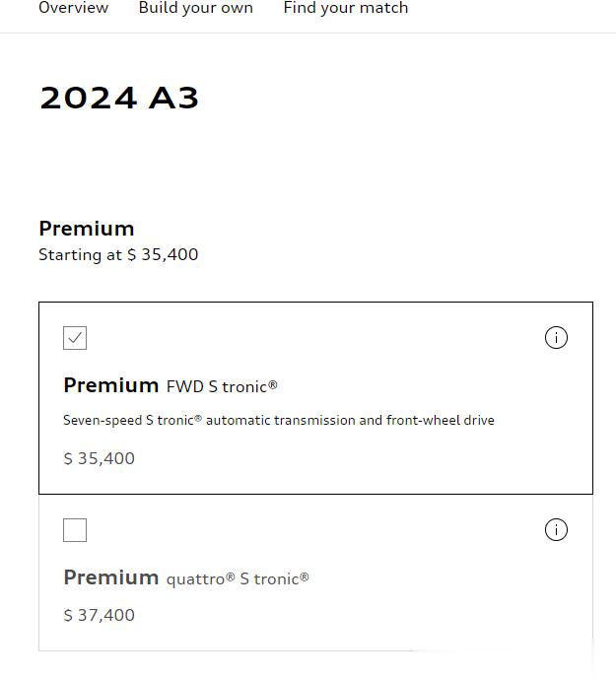The height and width of the screenshot is (678, 616).
Task: Click the quattro® S tronic® drivetrain label
Action: pyautogui.click(x=238, y=579)
